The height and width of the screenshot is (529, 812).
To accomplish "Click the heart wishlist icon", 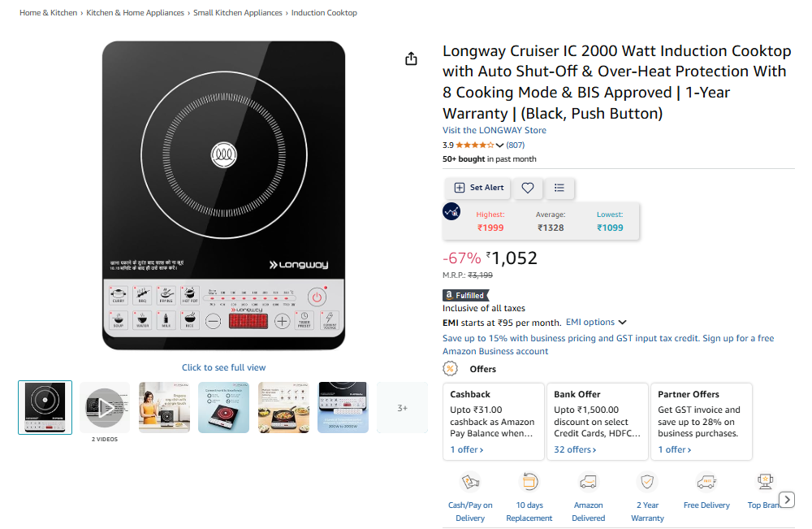I will point(527,188).
